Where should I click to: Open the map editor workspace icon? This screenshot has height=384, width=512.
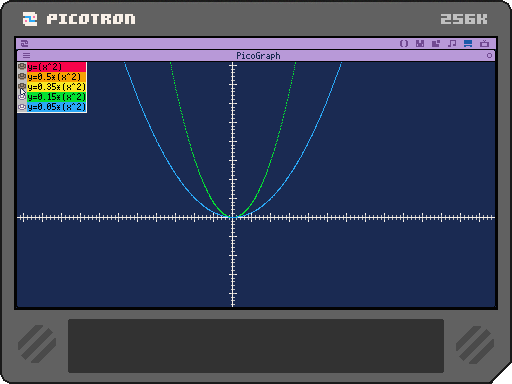point(436,44)
